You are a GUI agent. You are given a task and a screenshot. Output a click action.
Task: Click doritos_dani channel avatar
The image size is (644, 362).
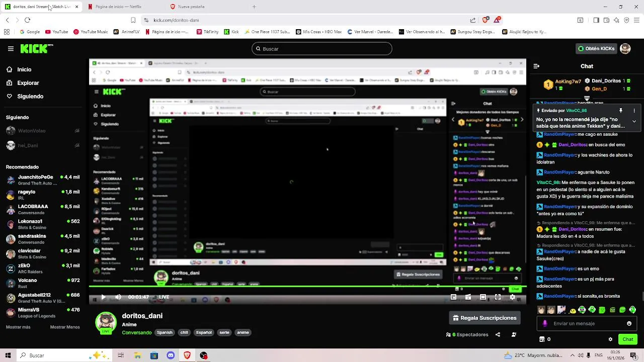coord(106,323)
